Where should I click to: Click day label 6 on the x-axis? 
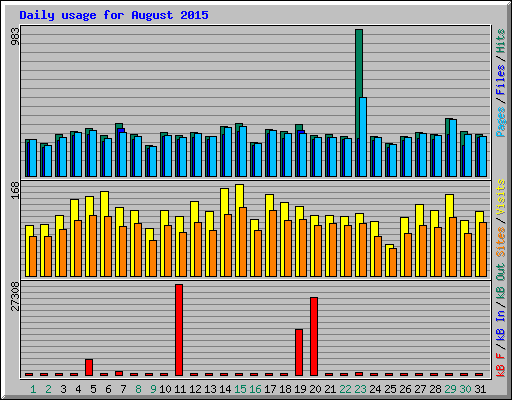pos(108,389)
